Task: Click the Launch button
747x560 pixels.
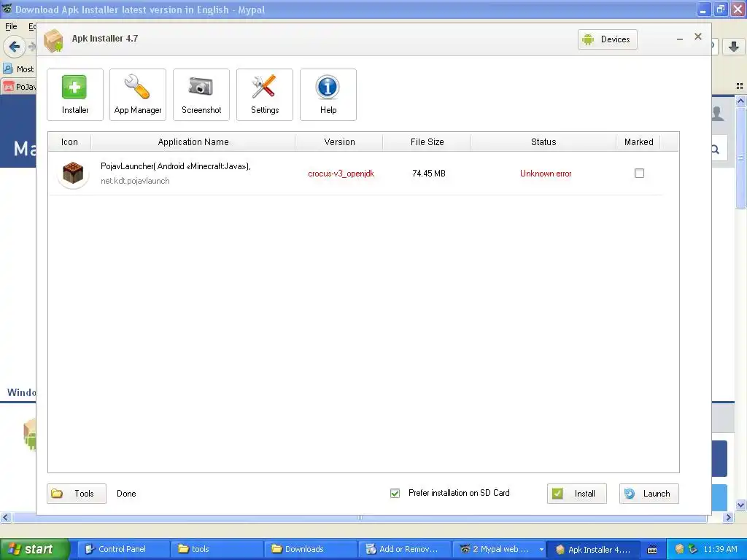Action: coord(649,494)
